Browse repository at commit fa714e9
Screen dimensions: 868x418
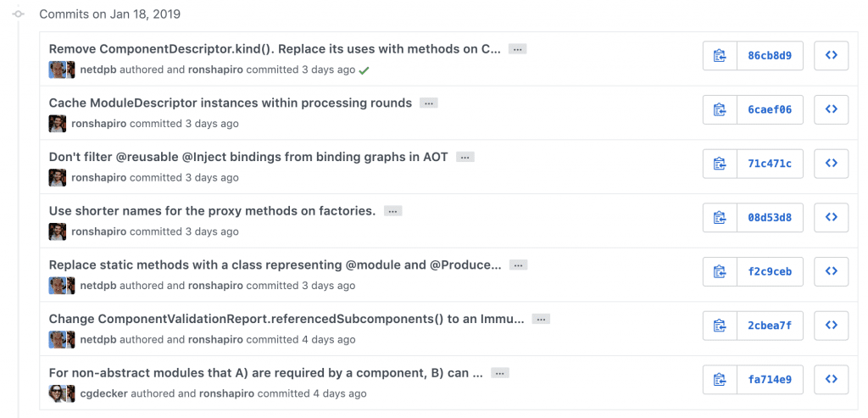[831, 379]
